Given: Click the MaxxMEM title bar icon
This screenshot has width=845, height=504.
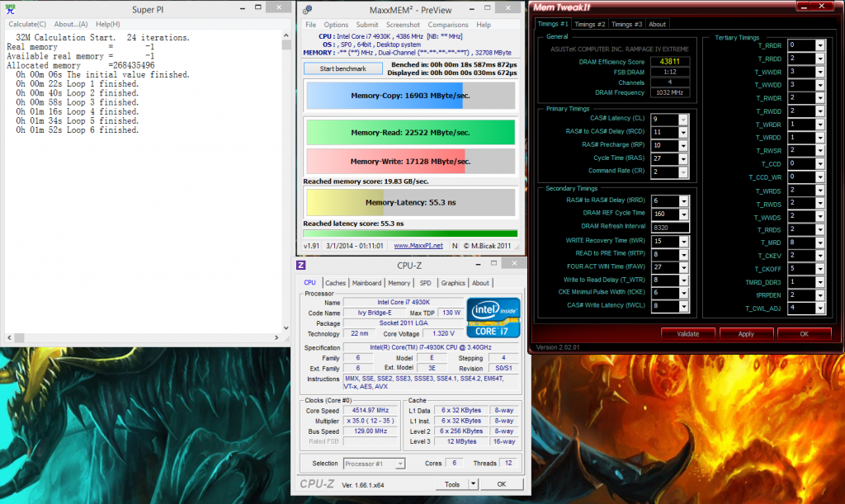Looking at the screenshot, I should coord(307,10).
